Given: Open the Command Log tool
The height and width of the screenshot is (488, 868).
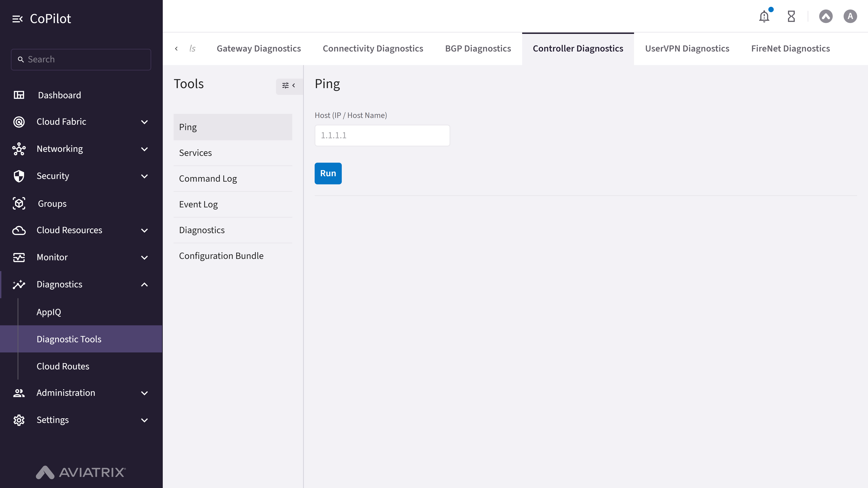Looking at the screenshot, I should click(x=233, y=178).
